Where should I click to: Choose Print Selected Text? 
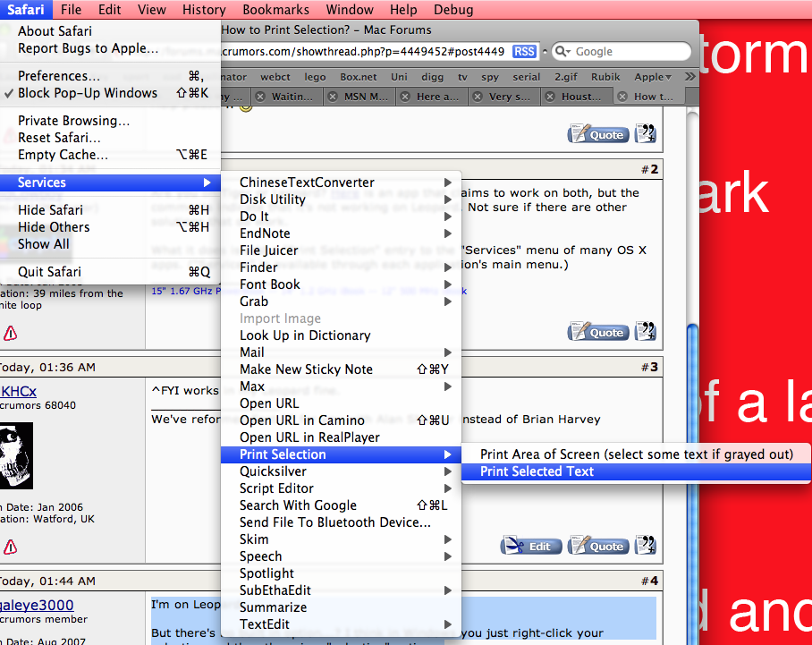pyautogui.click(x=636, y=472)
